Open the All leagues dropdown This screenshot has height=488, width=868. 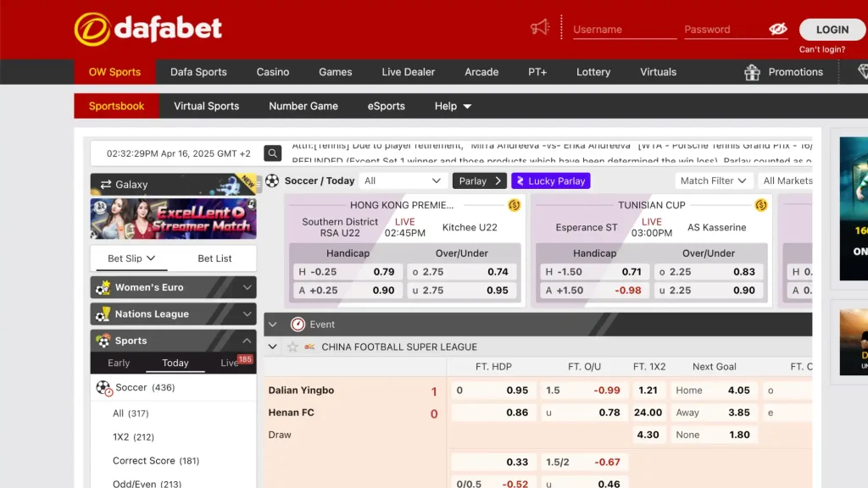click(x=403, y=181)
